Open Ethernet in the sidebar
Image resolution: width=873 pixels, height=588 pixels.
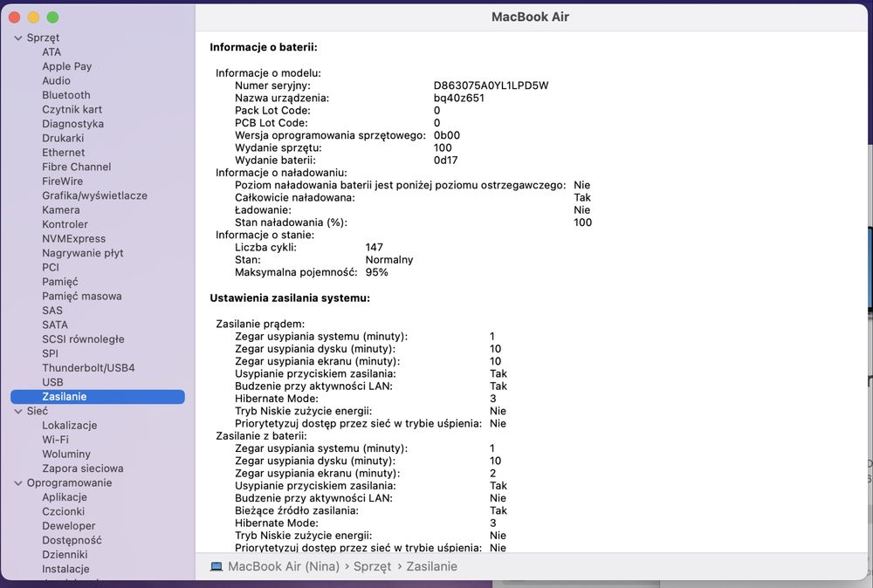pyautogui.click(x=64, y=153)
